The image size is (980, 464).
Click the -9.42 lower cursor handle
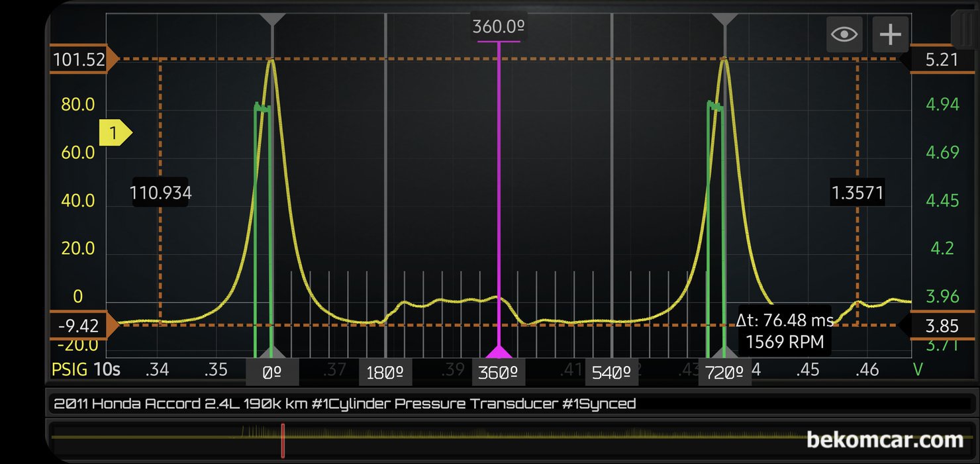[x=83, y=326]
